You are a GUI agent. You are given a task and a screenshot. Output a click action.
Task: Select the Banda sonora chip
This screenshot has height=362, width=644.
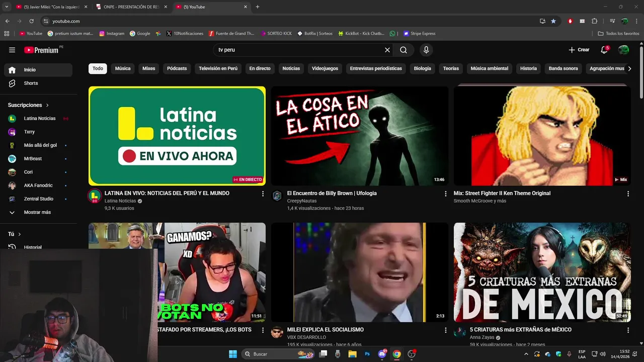point(563,68)
